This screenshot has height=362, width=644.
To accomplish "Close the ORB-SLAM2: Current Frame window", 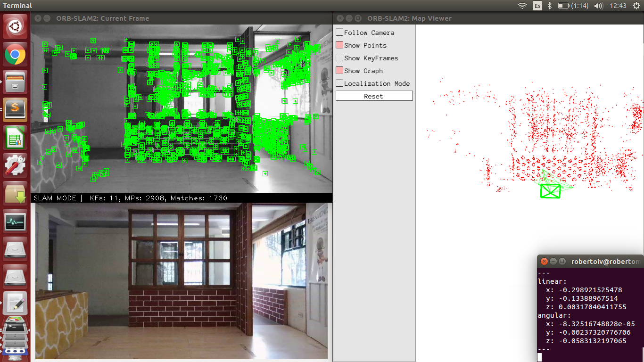I will tap(38, 18).
